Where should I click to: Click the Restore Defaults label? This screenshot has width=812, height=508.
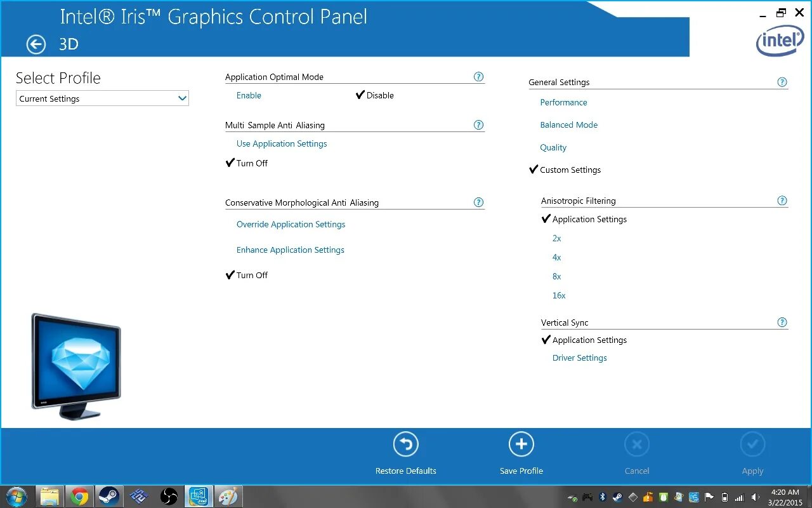pyautogui.click(x=406, y=471)
